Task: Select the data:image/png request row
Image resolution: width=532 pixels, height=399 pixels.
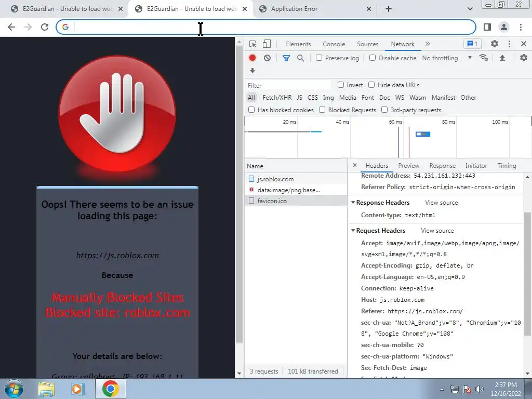Action: (x=296, y=190)
